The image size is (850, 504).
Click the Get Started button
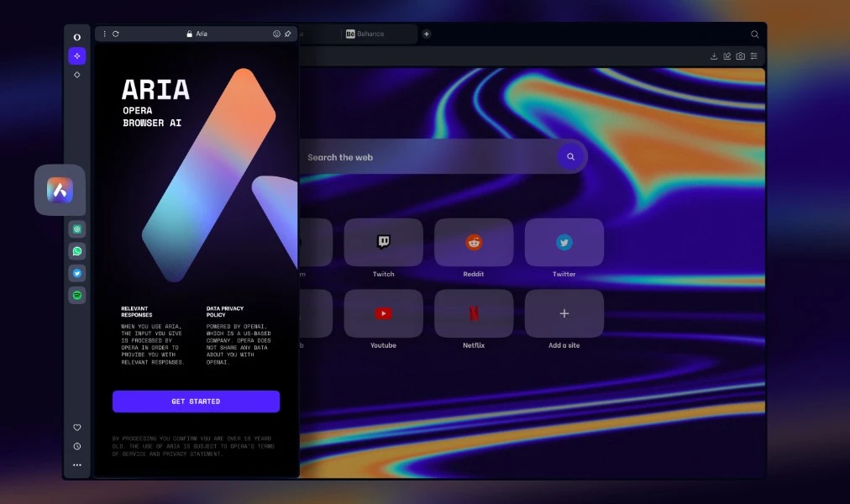[196, 402]
